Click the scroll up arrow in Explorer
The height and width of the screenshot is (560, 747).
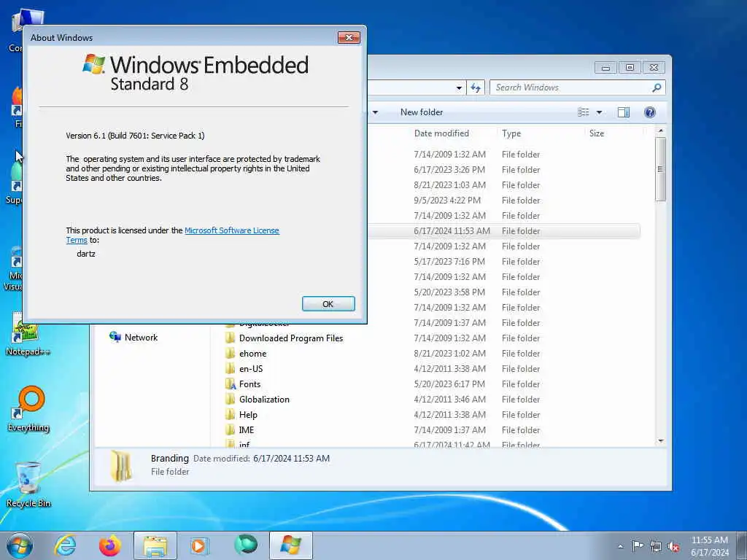(660, 131)
